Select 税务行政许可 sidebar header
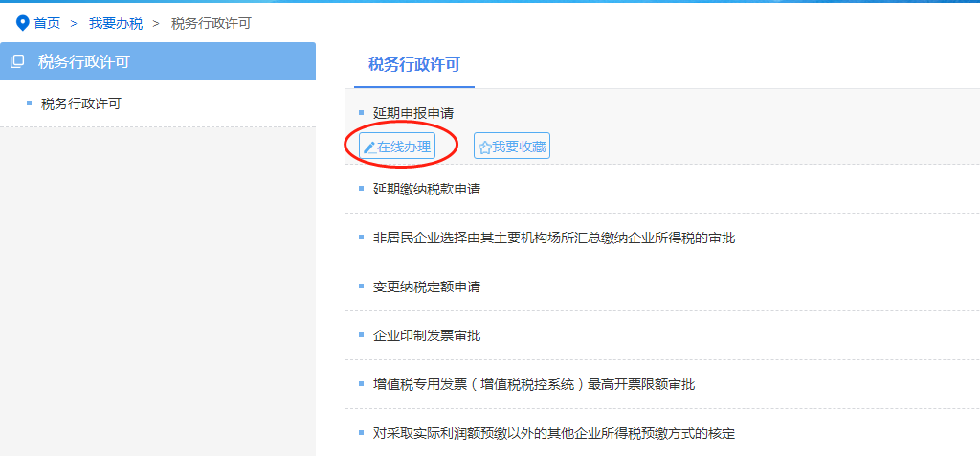The width and height of the screenshot is (980, 456). (158, 60)
